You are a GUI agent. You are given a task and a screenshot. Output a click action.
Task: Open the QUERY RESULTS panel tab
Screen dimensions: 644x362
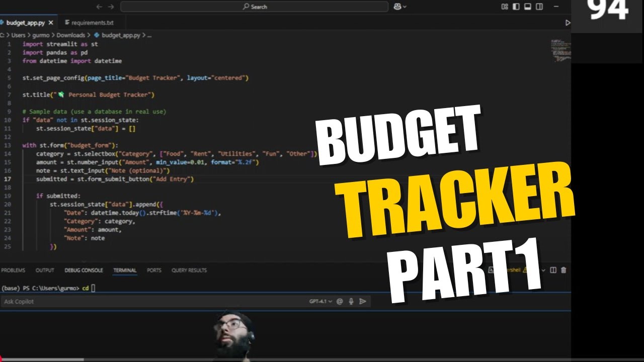pos(189,270)
